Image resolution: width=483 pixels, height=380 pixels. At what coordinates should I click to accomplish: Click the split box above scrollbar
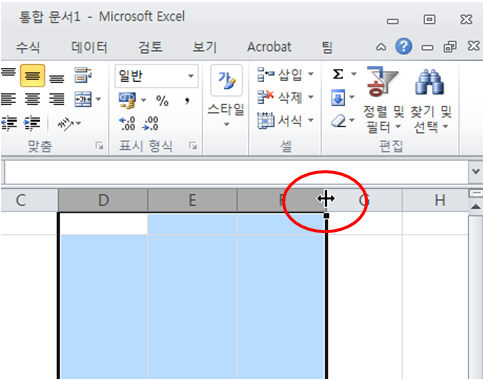pos(476,193)
